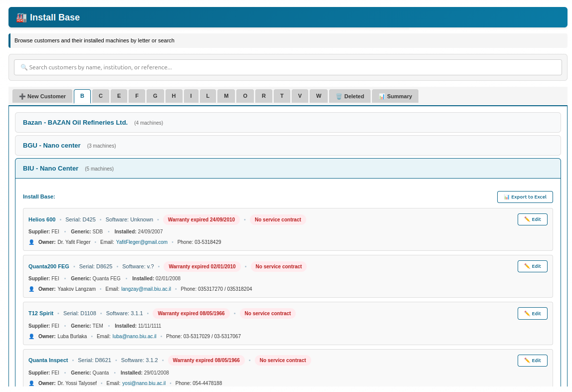Viewport: 572px width, 392px height.
Task: Click the owner person icon for T12 Spirit
Action: coord(31,337)
